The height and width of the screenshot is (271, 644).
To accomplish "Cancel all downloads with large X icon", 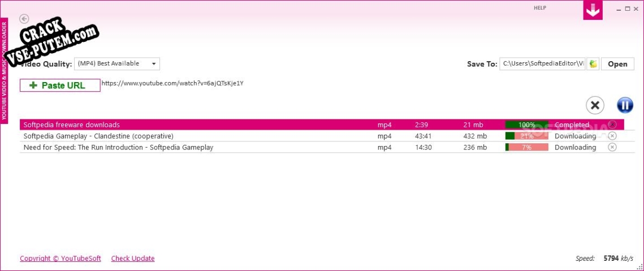I will click(595, 105).
